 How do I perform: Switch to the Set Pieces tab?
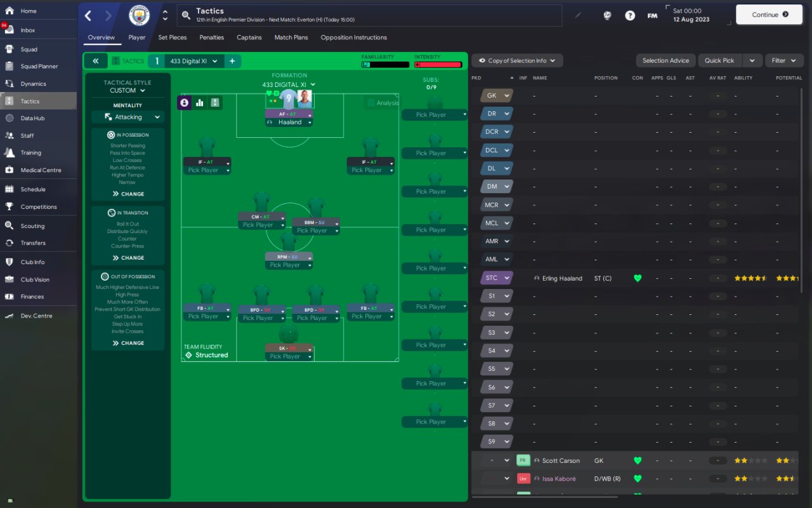173,37
